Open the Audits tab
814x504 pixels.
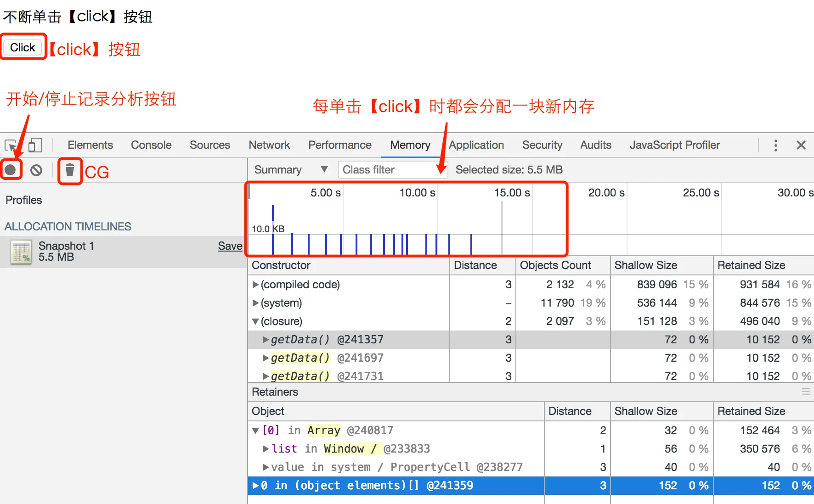click(596, 145)
